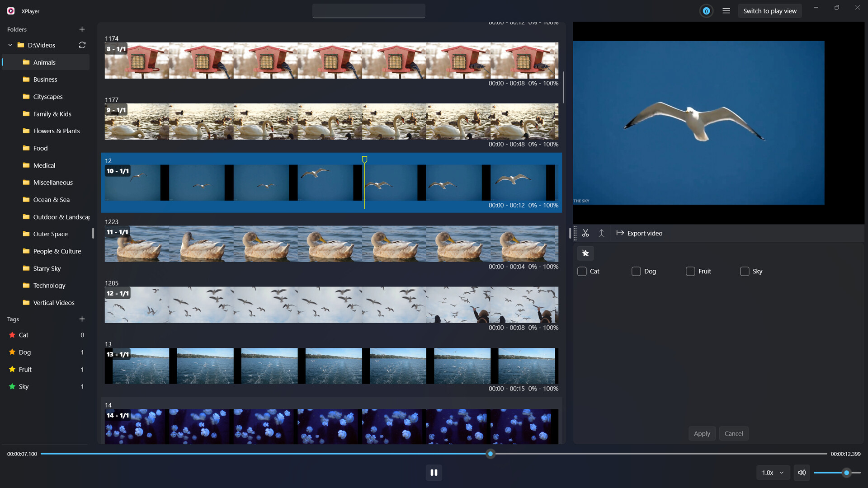Open the playback speed dropdown
This screenshot has height=488, width=868.
pos(773,472)
